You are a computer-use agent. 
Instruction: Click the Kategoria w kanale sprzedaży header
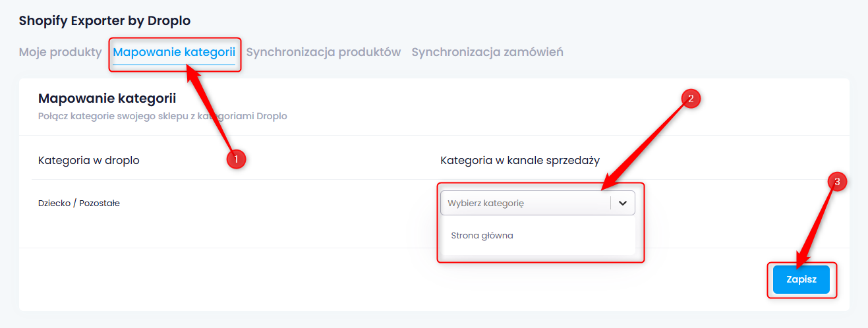pyautogui.click(x=520, y=160)
